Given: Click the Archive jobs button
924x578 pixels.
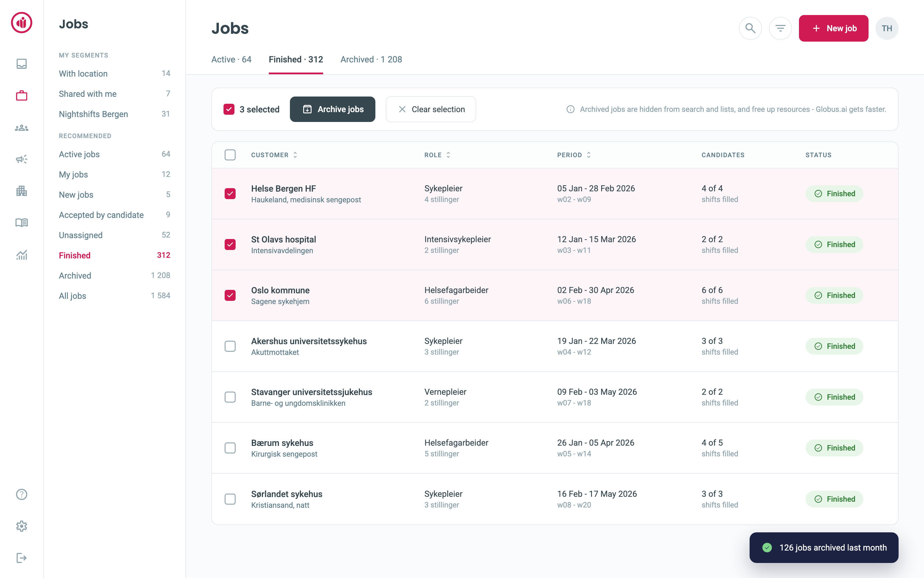Looking at the screenshot, I should coord(332,109).
